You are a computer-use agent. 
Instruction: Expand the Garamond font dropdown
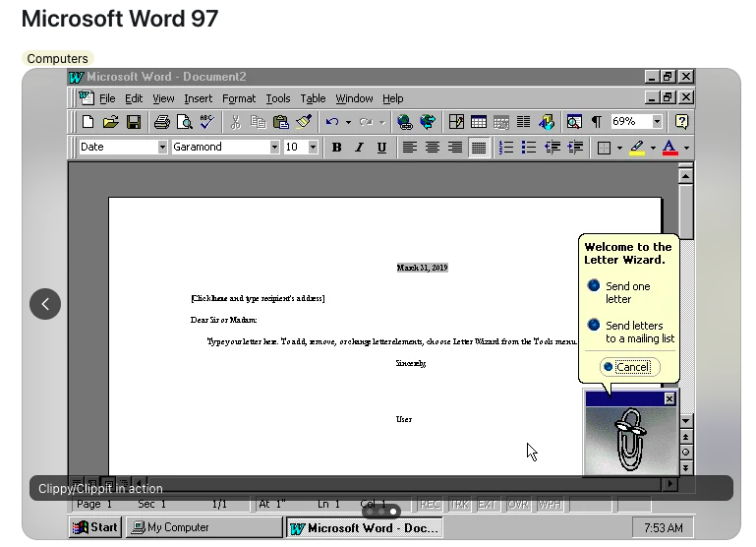coord(274,148)
